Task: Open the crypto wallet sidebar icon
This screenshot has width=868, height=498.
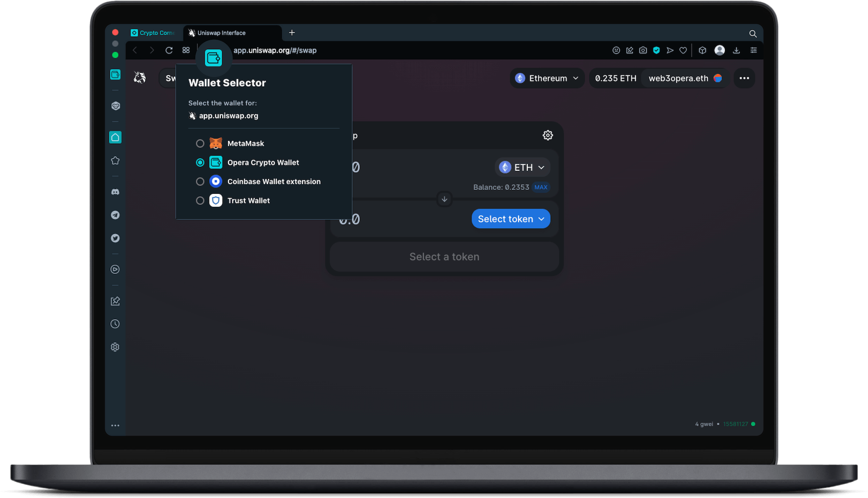Action: (x=115, y=75)
